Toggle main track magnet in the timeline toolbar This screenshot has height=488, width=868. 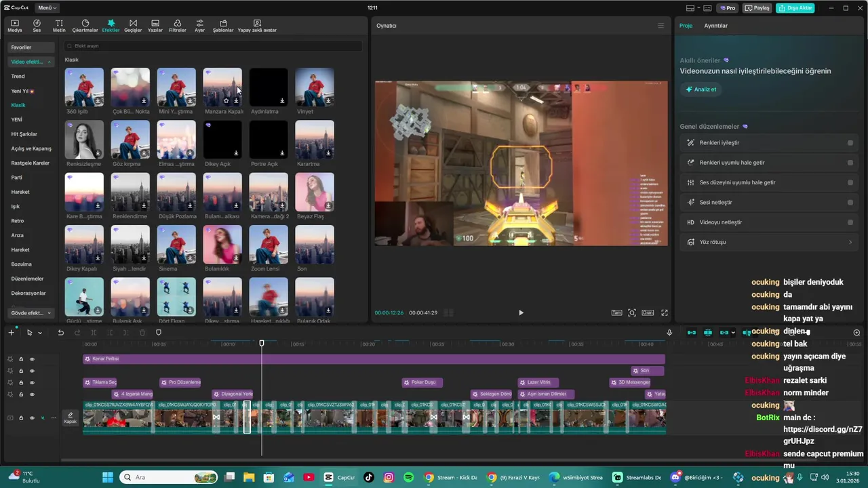click(x=692, y=333)
